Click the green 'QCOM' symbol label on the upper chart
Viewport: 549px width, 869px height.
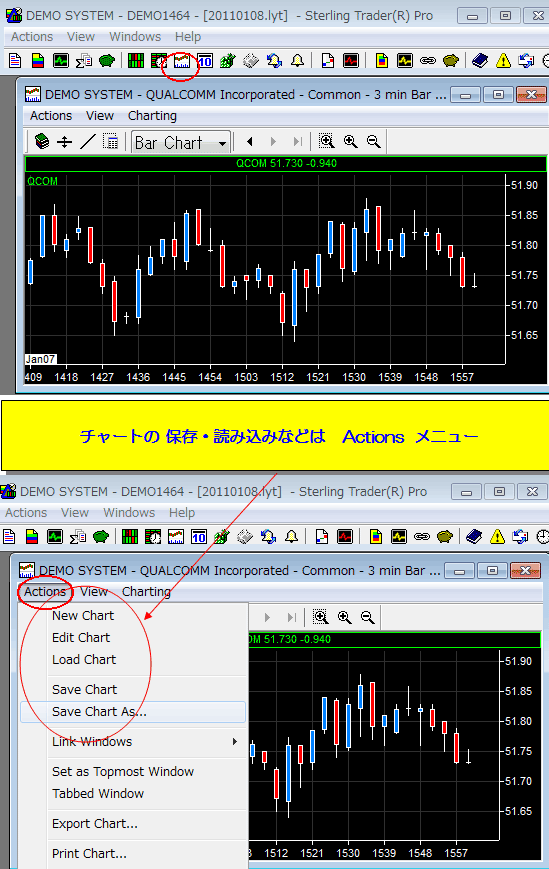(42, 181)
